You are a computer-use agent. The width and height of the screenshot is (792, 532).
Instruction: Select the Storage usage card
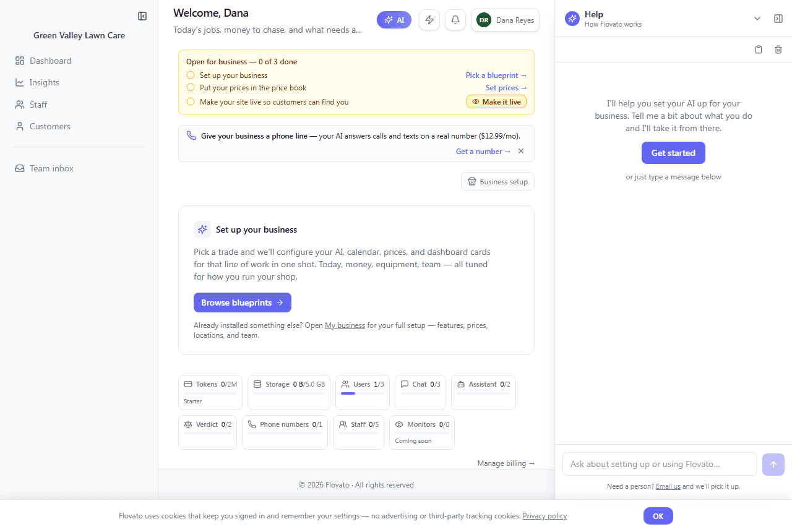[289, 392]
